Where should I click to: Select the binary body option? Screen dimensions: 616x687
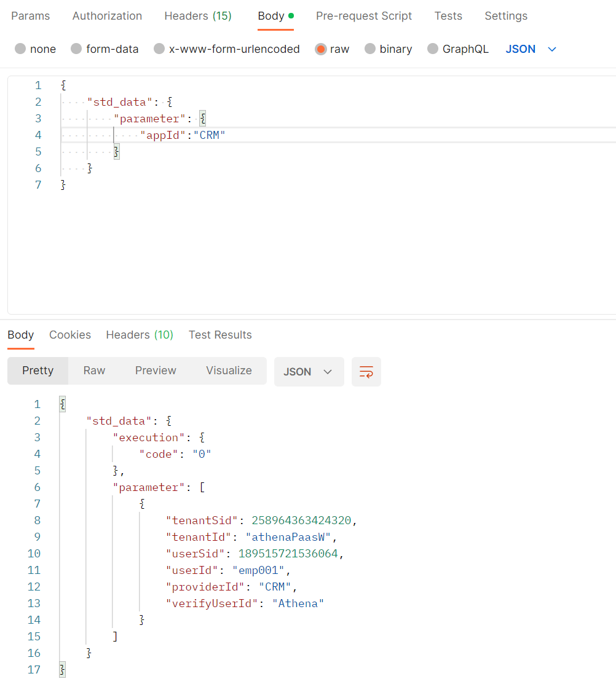370,49
